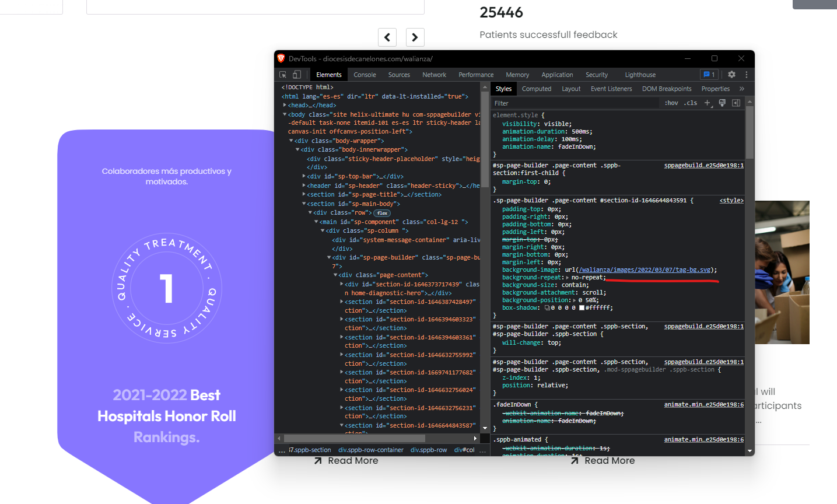Open the rendering emulation paintbrush icon

tap(722, 103)
